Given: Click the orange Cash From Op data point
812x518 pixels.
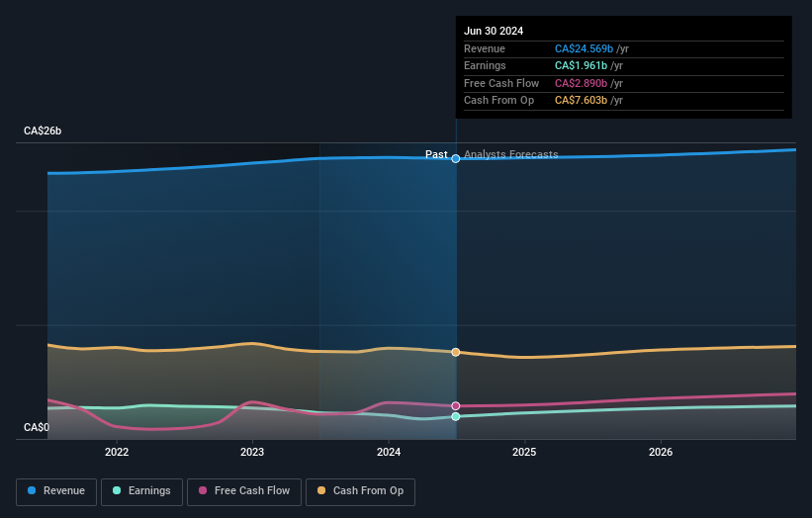Looking at the screenshot, I should (x=456, y=352).
